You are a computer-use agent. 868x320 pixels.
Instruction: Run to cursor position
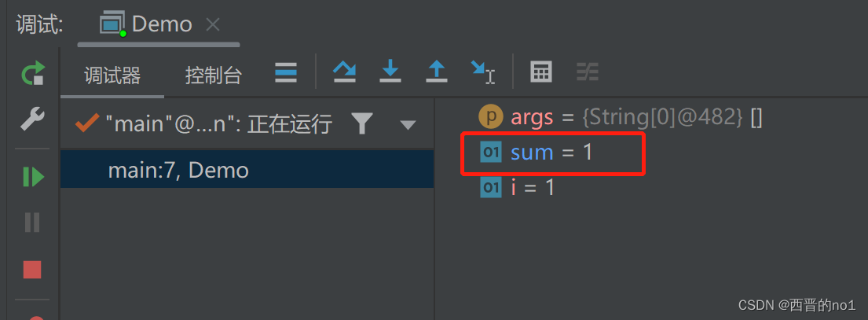pyautogui.click(x=483, y=72)
